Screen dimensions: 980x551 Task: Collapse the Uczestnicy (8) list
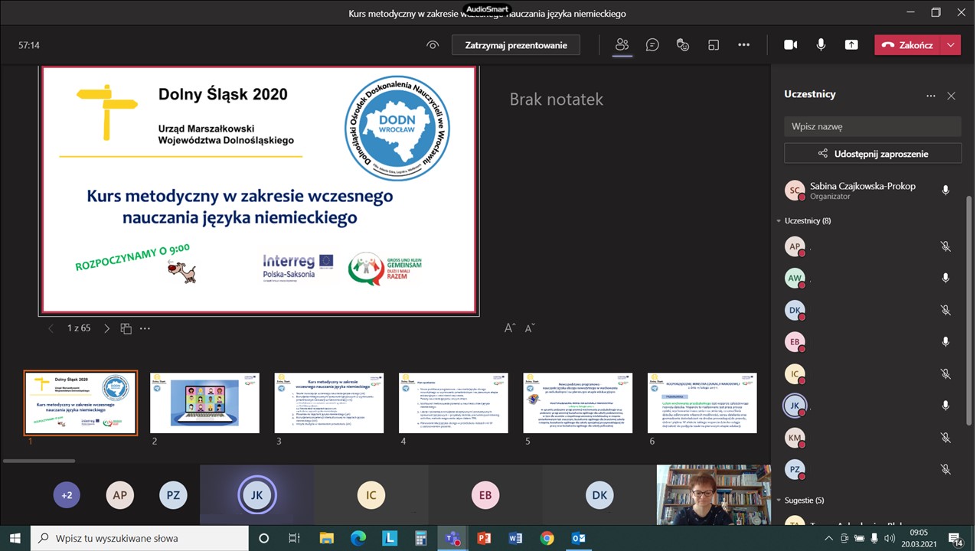(x=779, y=221)
